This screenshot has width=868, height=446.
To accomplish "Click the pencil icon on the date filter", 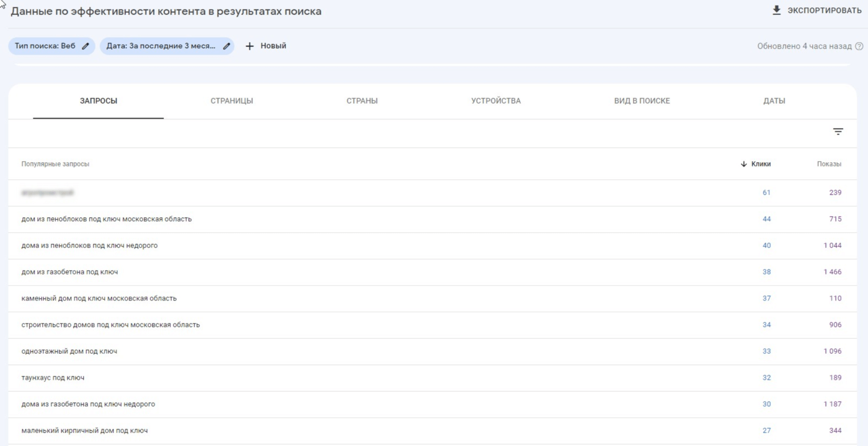I will tap(226, 45).
